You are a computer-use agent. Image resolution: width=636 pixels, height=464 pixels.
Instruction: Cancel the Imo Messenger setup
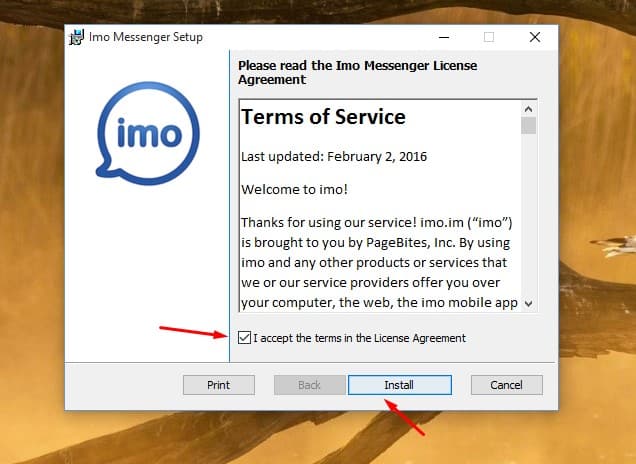505,385
